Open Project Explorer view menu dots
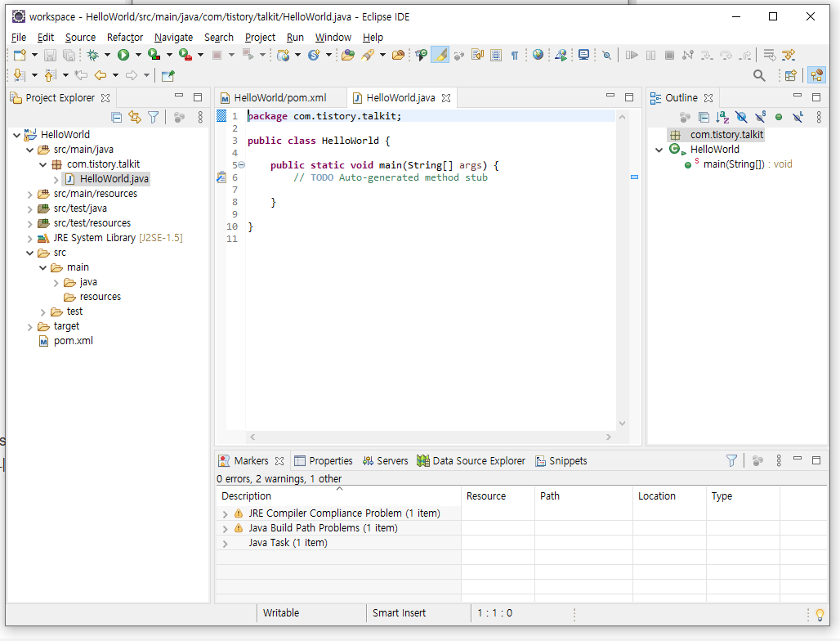This screenshot has width=840, height=641. click(200, 118)
